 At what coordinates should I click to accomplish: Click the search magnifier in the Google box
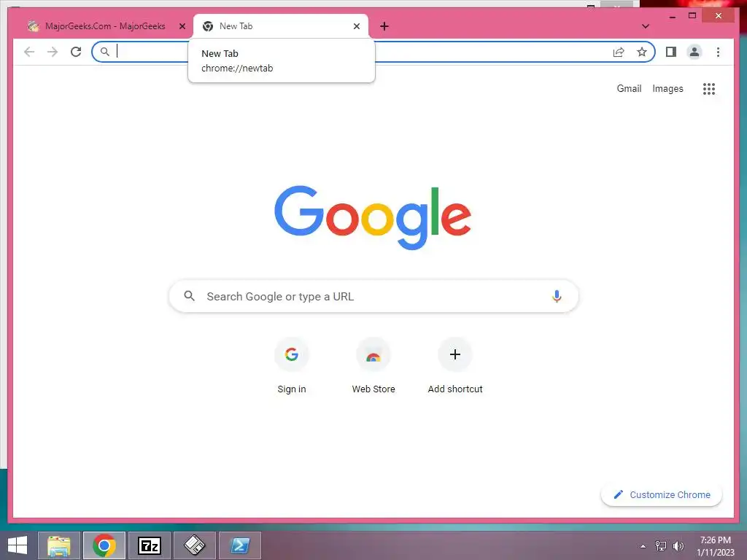(x=189, y=296)
